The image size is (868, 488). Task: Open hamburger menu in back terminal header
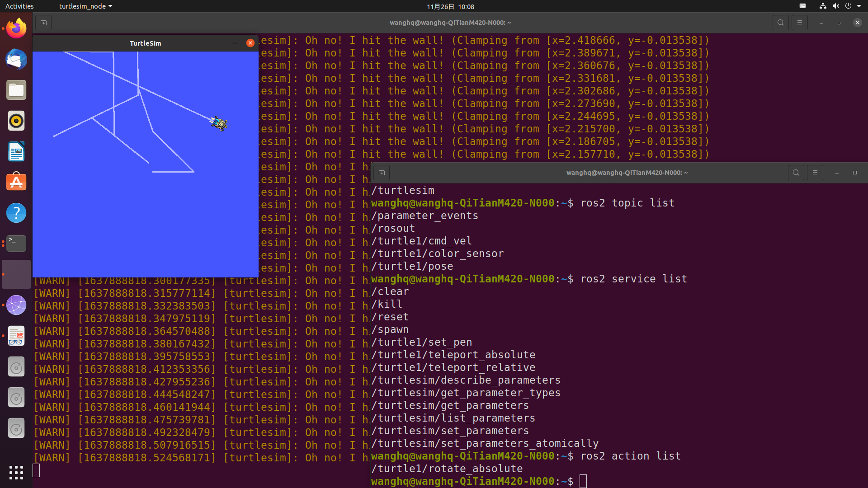click(799, 23)
